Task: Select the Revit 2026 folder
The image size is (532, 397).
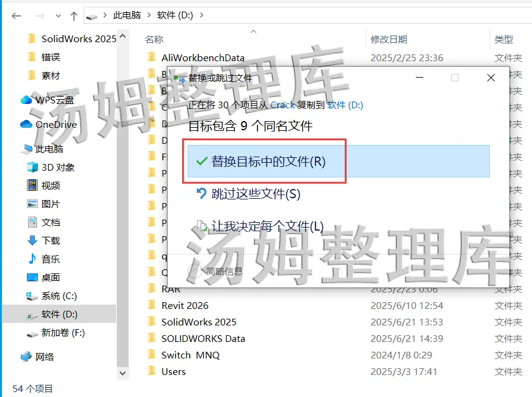Action: pos(185,305)
